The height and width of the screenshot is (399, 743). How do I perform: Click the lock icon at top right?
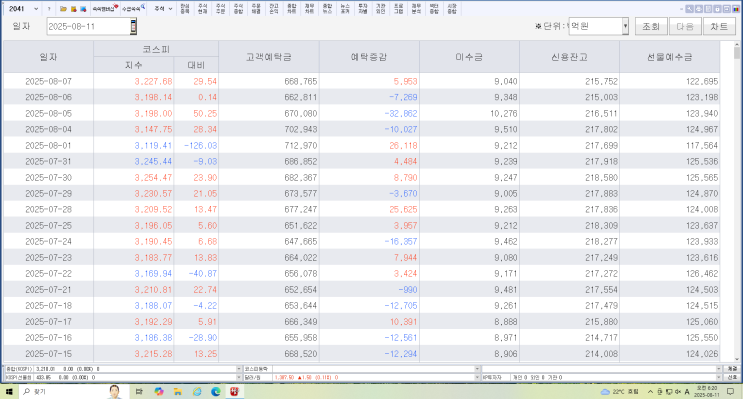(x=717, y=9)
